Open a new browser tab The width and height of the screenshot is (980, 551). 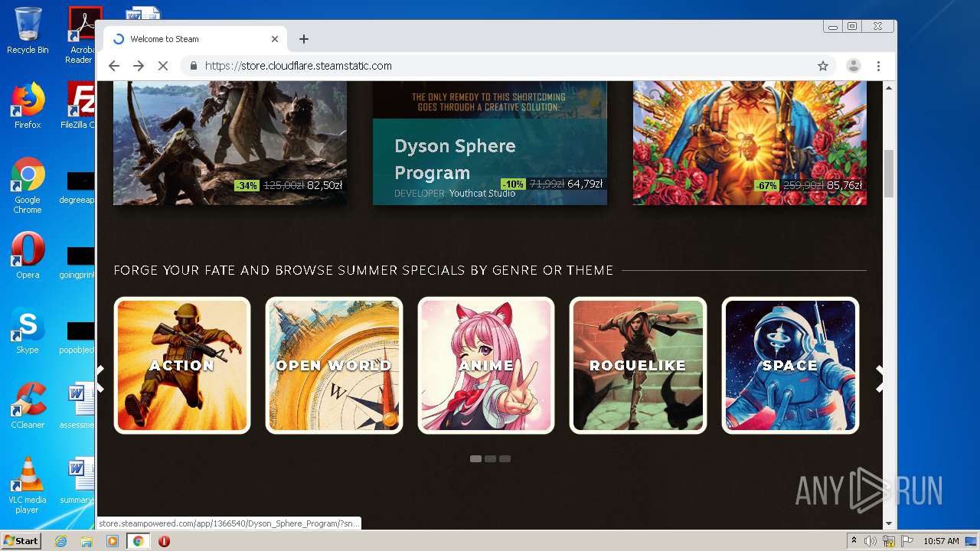tap(304, 39)
